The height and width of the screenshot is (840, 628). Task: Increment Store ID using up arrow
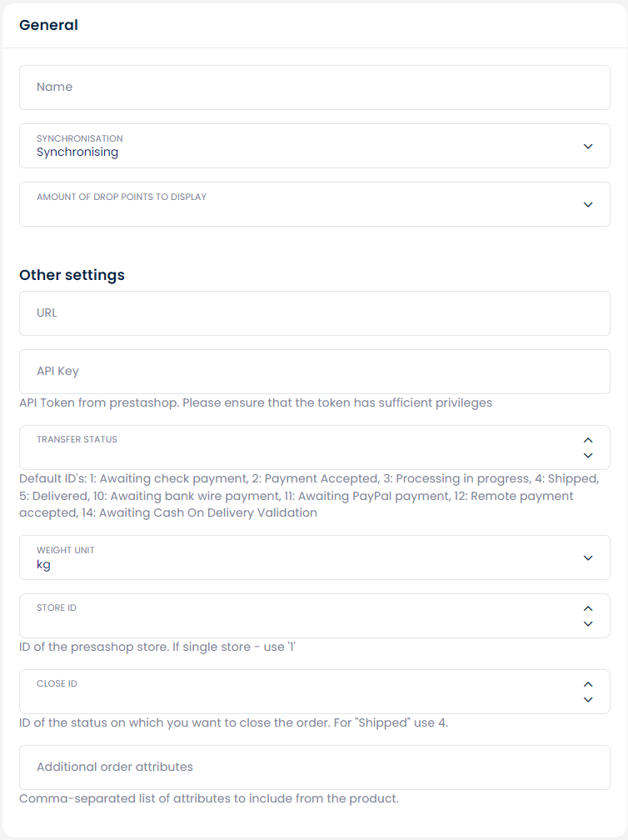pyautogui.click(x=588, y=608)
